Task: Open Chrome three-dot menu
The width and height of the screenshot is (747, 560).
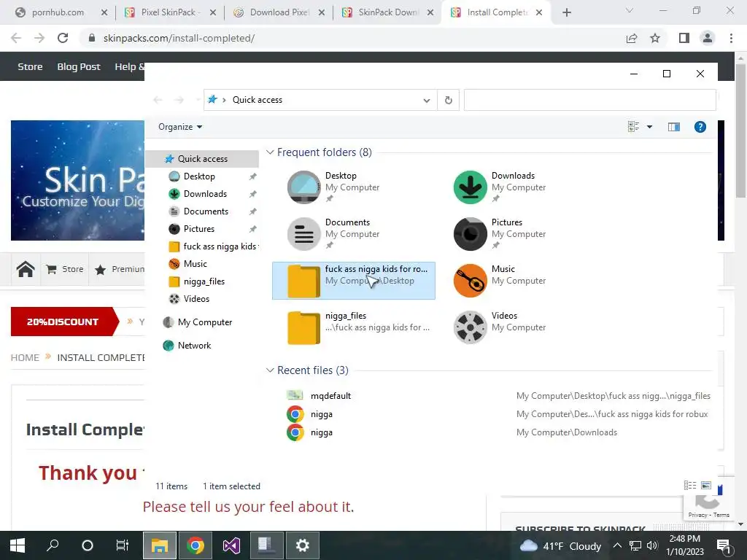Action: (731, 38)
